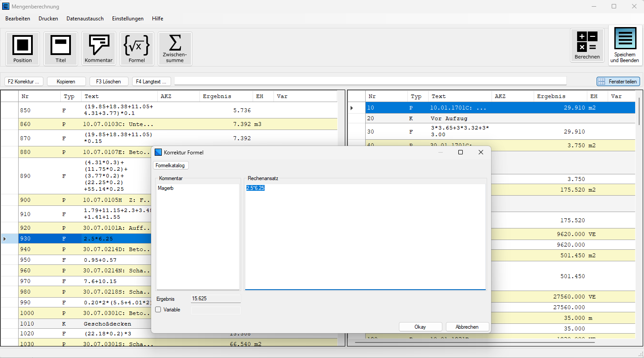The height and width of the screenshot is (358, 644).
Task: Click the F3 Löschen button
Action: click(109, 82)
